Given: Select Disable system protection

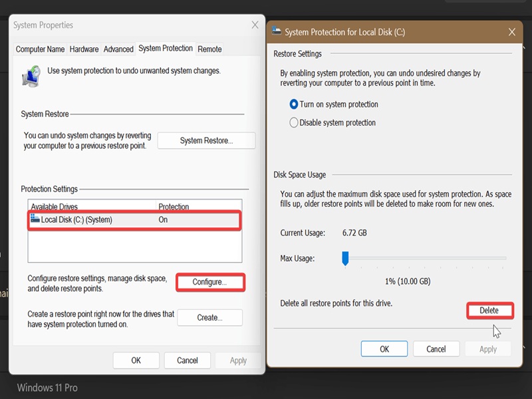Looking at the screenshot, I should click(293, 122).
